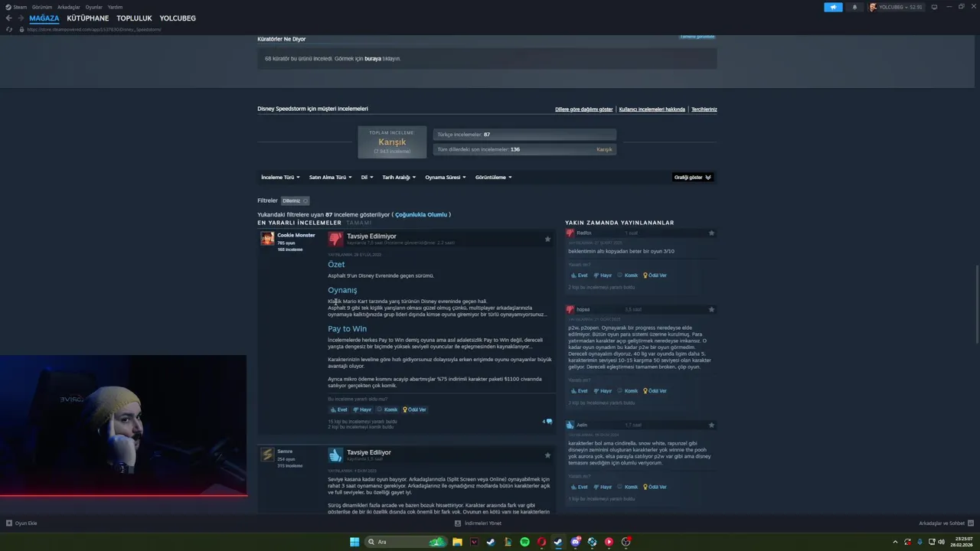Open the Arkadaşlar menu
The image size is (980, 551).
click(69, 7)
